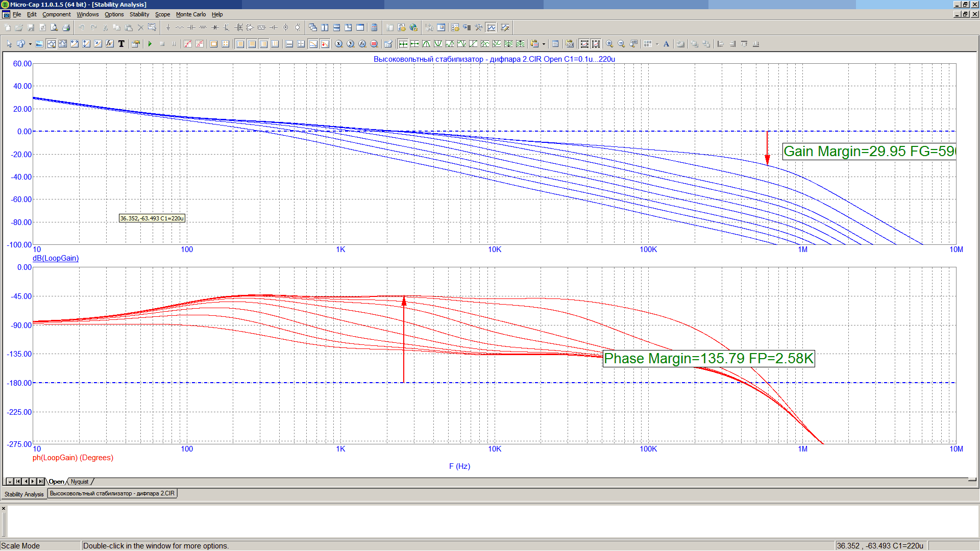Open the Calculator icon in top toolbar
The height and width of the screenshot is (551, 980).
374,28
